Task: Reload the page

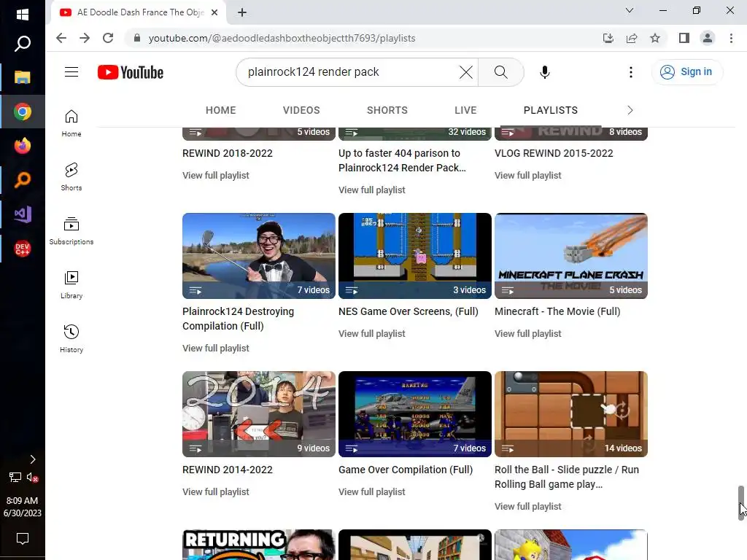Action: coord(108,38)
